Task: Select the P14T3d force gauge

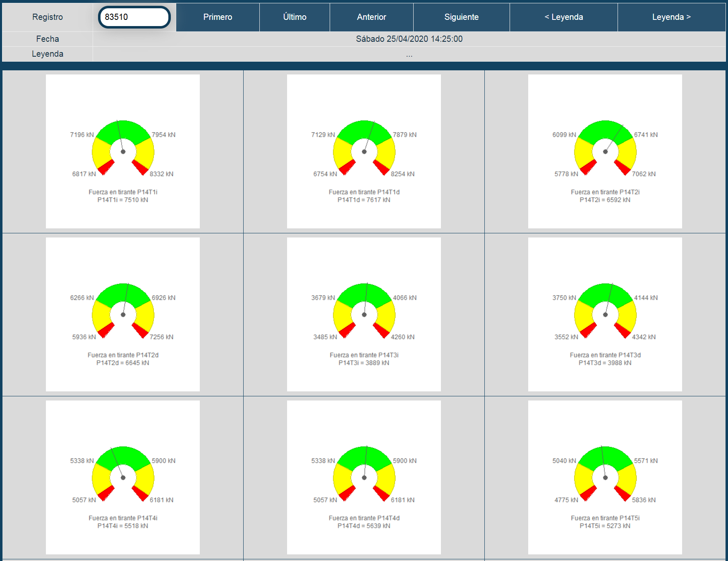Action: (x=605, y=314)
